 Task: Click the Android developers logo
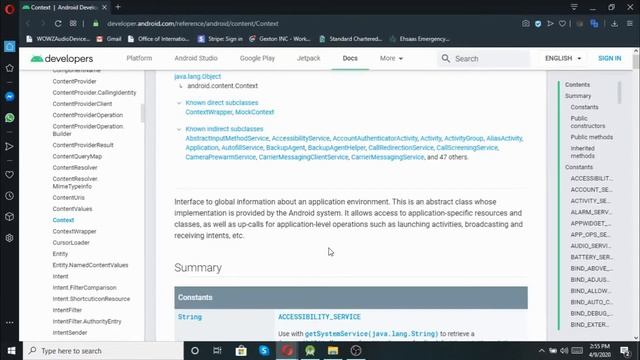[62, 59]
